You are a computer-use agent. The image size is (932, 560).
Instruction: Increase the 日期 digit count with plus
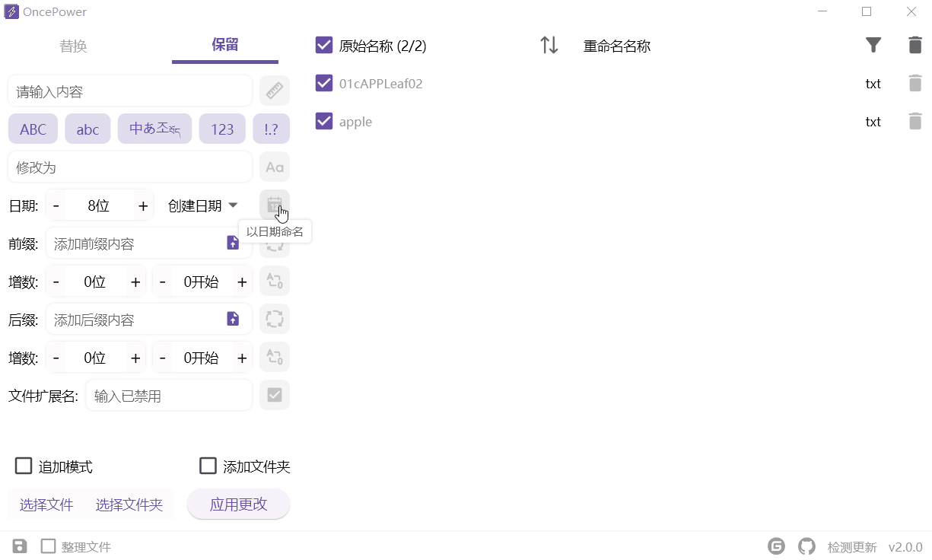[142, 205]
